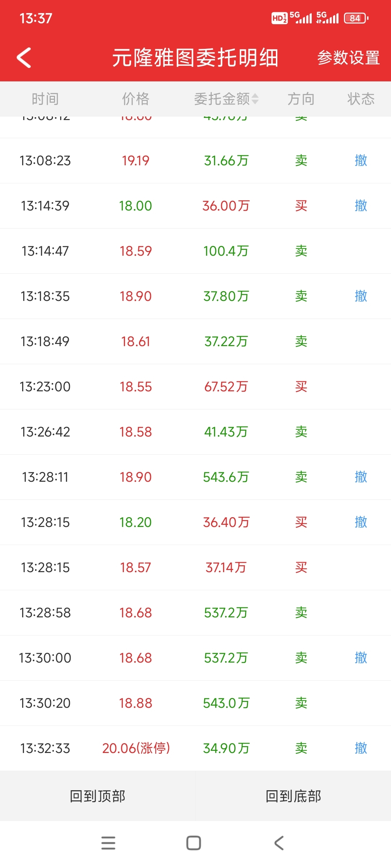Tap 撤 mark on 543.6万 order
391x868 pixels.
point(361,477)
